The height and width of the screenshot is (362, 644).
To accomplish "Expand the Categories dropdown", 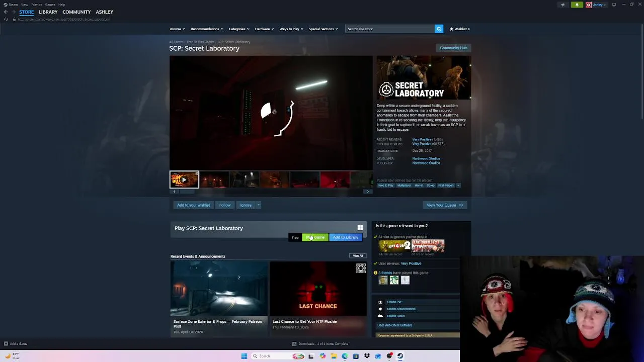I will coord(238,29).
